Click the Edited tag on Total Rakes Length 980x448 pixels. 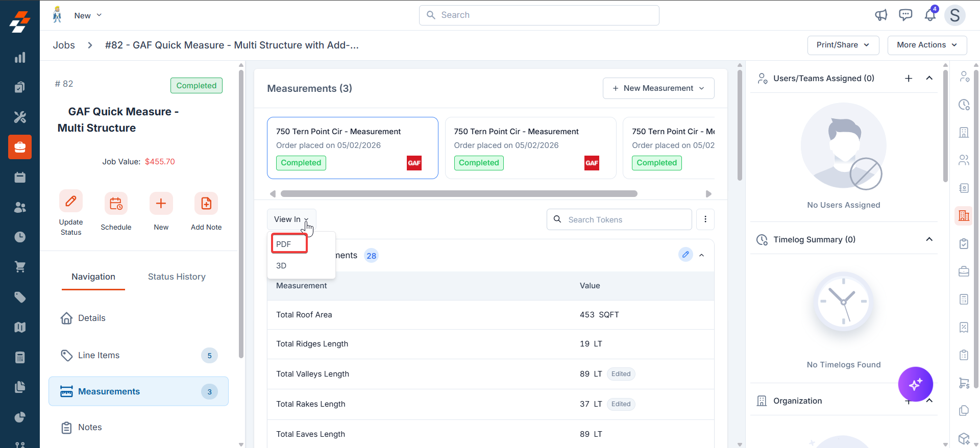coord(621,404)
